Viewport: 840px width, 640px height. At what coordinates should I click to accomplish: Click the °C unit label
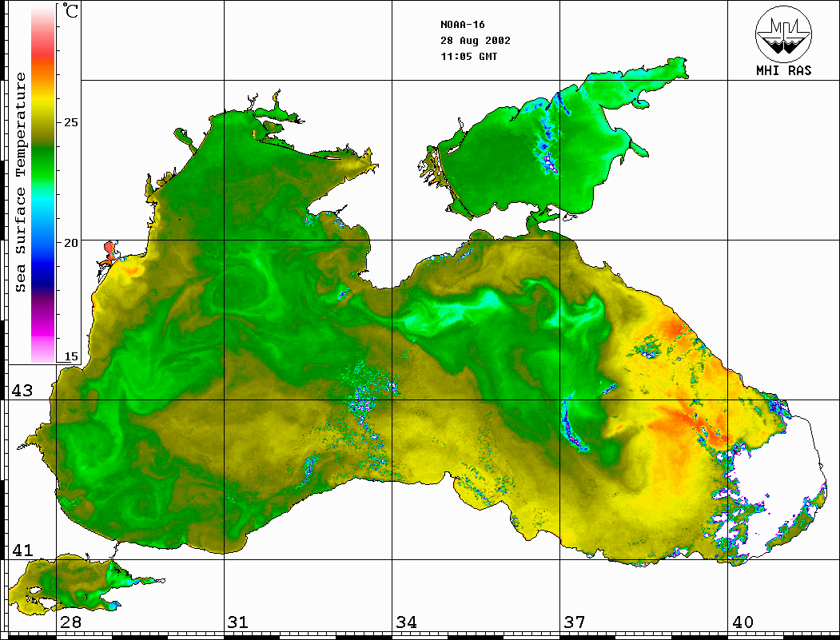click(70, 10)
